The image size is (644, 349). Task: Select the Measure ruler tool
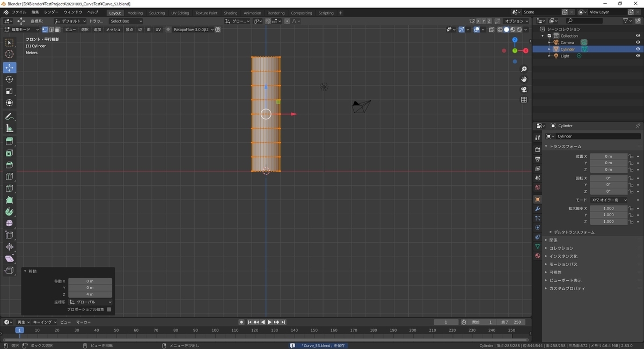[10, 128]
